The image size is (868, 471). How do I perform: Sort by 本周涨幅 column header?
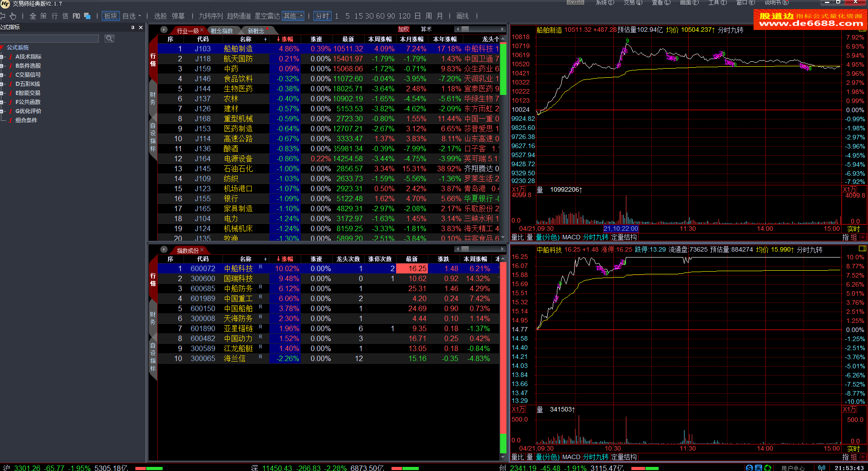point(380,40)
